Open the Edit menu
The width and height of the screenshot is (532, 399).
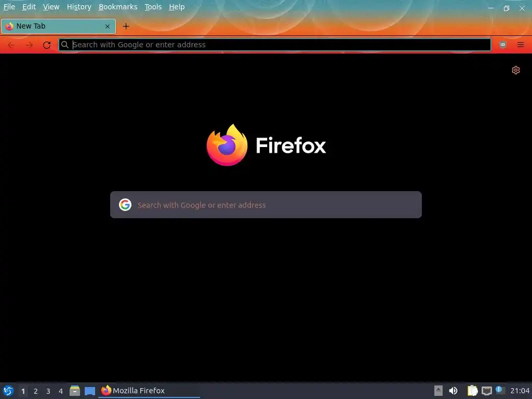[29, 7]
